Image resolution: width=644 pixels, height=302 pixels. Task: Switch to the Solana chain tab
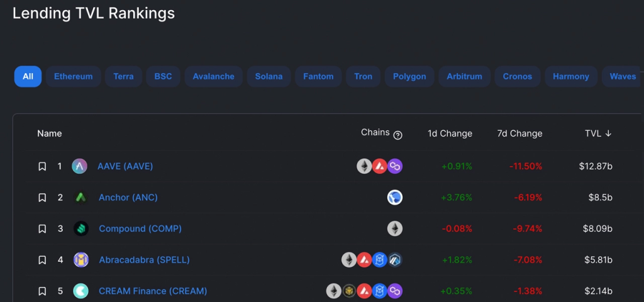pyautogui.click(x=269, y=76)
